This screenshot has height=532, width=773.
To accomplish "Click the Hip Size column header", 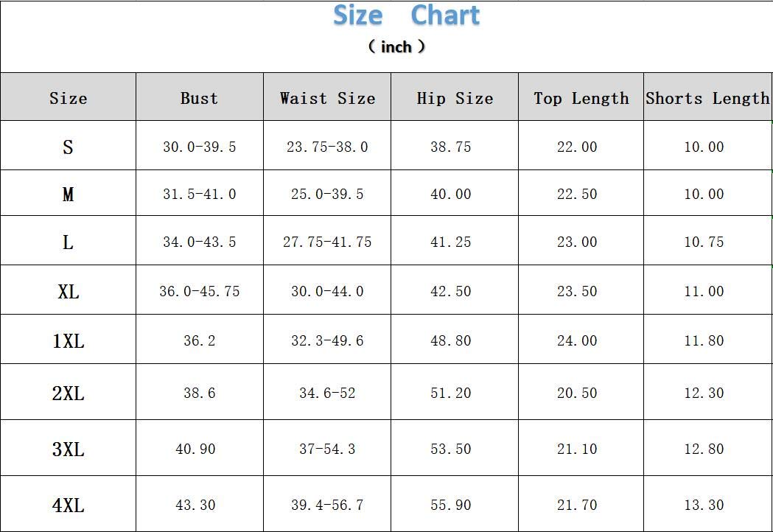I will [x=455, y=98].
